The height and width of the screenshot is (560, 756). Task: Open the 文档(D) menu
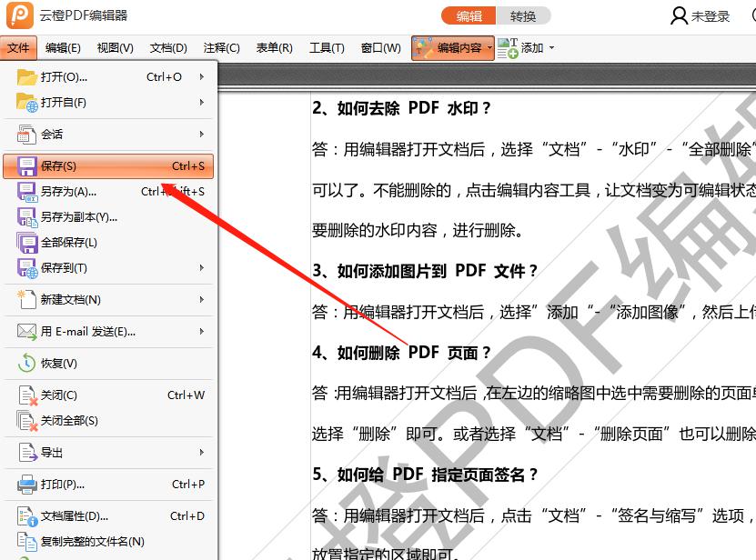[168, 47]
